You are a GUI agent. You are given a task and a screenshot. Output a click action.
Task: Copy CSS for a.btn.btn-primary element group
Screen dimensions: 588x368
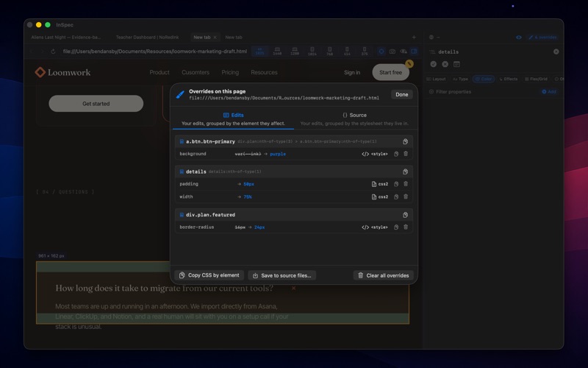point(406,141)
